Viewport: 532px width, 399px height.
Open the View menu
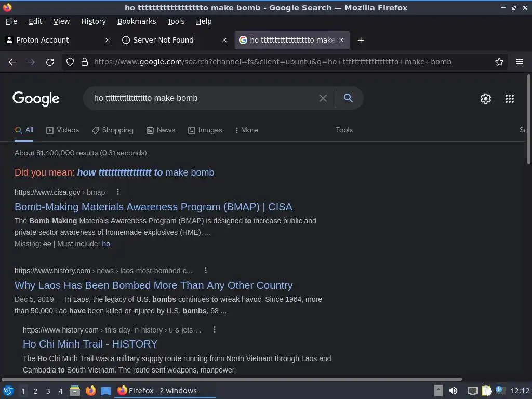click(61, 21)
